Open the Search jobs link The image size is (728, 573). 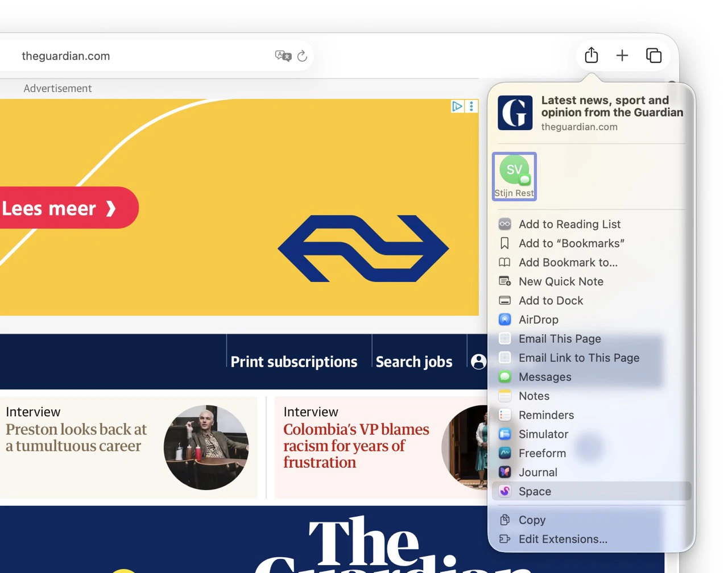[414, 362]
